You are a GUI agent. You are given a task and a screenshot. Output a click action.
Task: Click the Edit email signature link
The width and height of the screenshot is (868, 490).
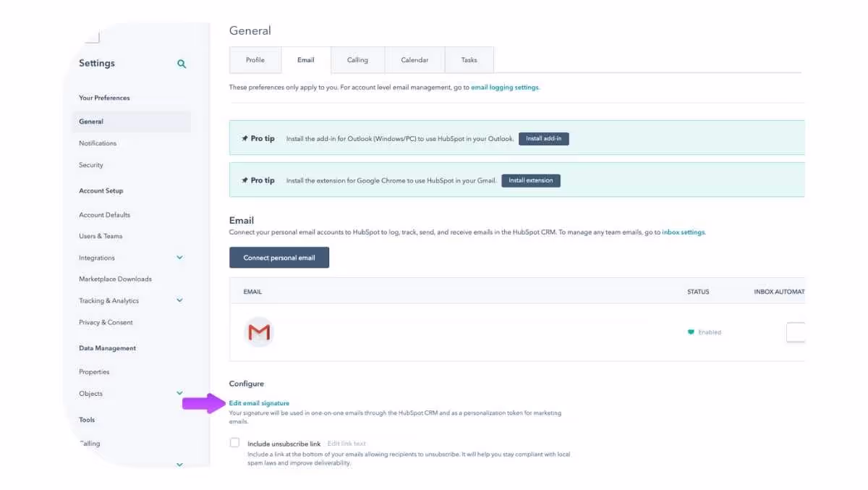coord(259,403)
